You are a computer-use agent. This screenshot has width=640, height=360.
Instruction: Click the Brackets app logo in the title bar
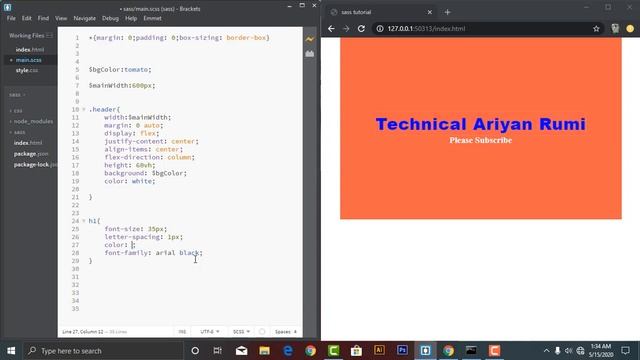(x=7, y=7)
